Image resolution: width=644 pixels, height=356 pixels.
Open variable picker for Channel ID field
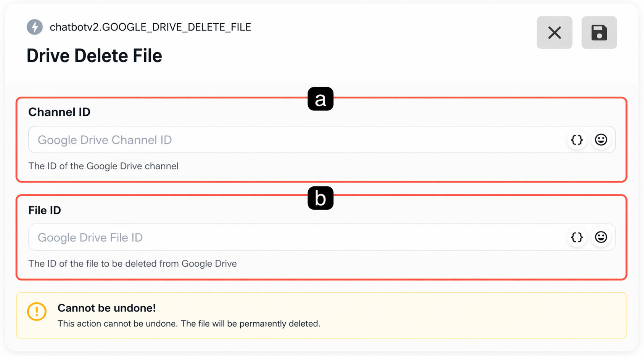pyautogui.click(x=577, y=140)
